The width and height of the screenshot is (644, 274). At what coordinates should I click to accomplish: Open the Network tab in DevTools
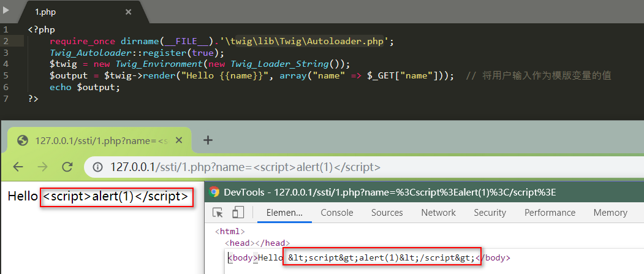tap(438, 213)
